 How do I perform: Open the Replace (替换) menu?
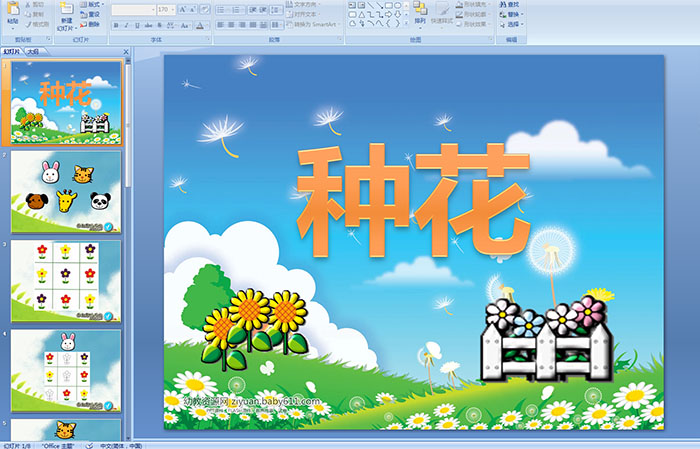coord(512,14)
